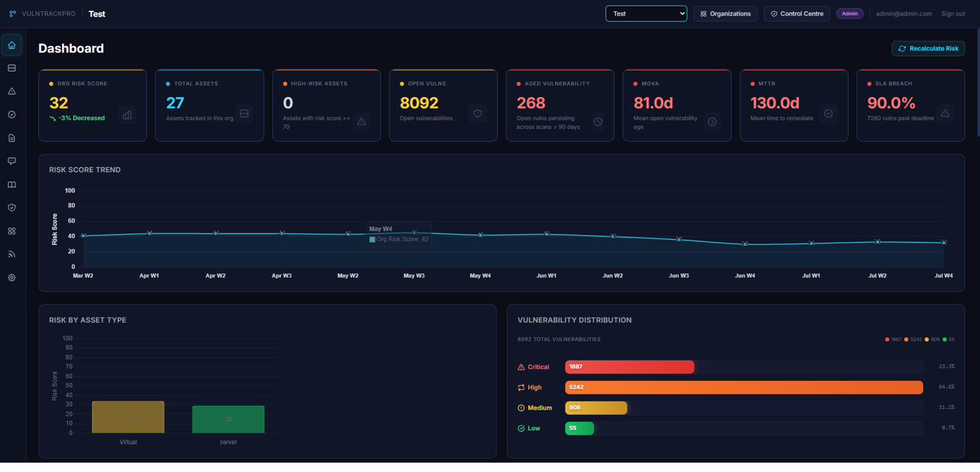
Task: Click the VulnTrackPro logo icon
Action: point(12,13)
